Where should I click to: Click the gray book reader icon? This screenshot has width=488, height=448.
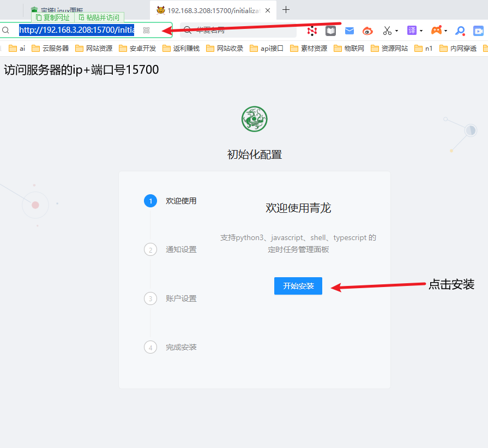(x=330, y=31)
